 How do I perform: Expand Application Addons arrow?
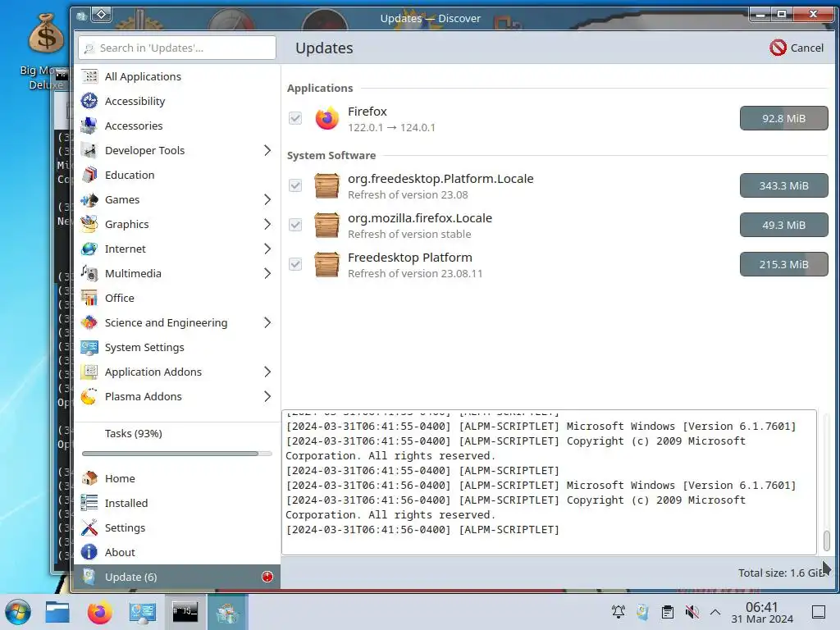[267, 372]
